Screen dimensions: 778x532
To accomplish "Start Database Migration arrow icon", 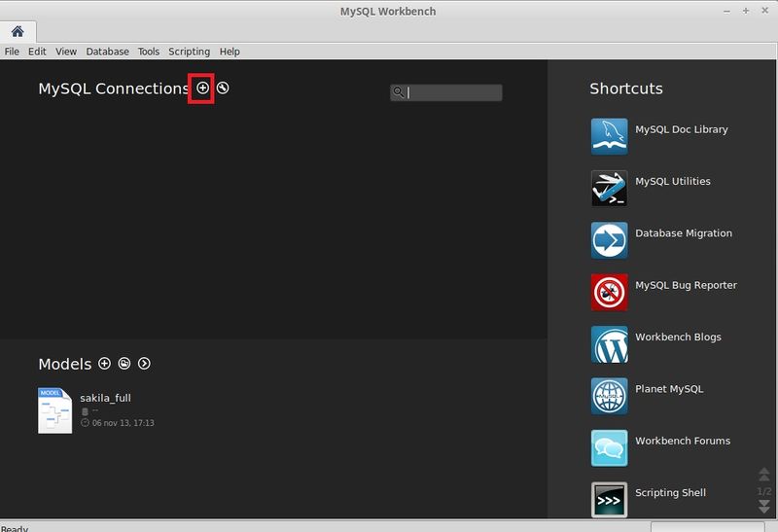I will pyautogui.click(x=610, y=240).
